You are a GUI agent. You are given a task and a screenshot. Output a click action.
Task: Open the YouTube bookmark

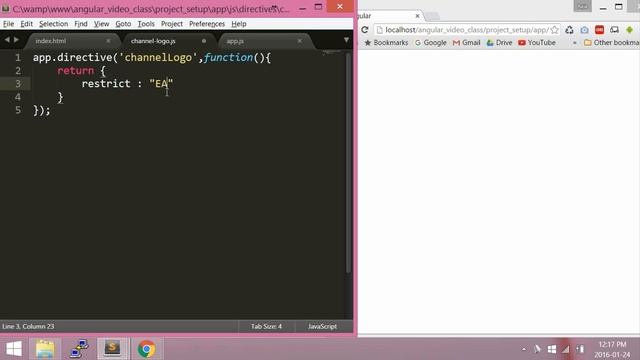(x=537, y=42)
